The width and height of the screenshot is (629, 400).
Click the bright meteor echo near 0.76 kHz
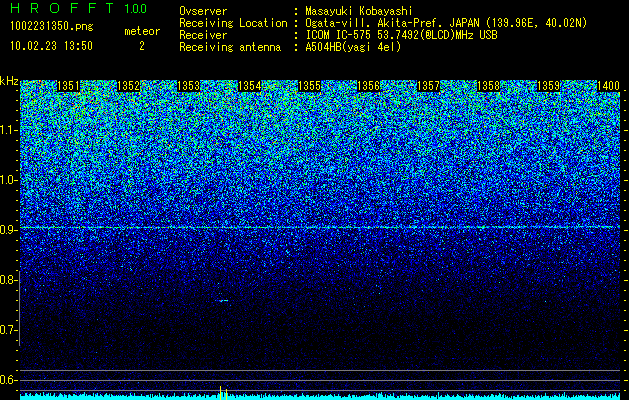pos(224,300)
